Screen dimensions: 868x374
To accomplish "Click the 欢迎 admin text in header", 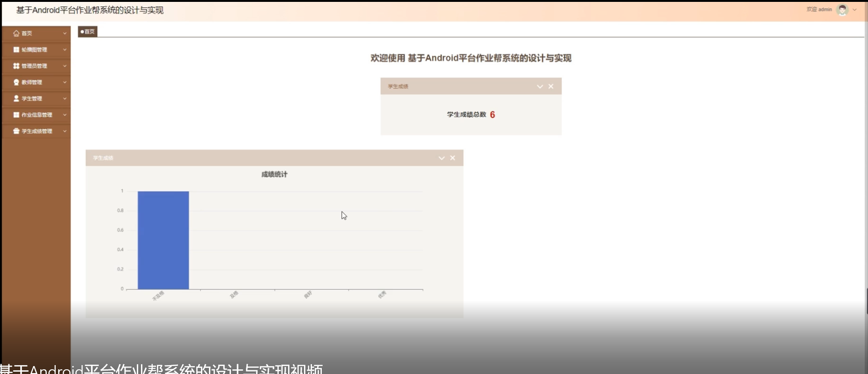I will [x=819, y=9].
